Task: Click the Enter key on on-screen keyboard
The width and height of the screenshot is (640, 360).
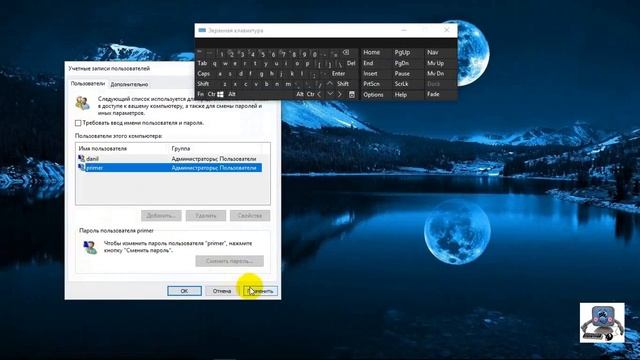Action: tap(338, 74)
